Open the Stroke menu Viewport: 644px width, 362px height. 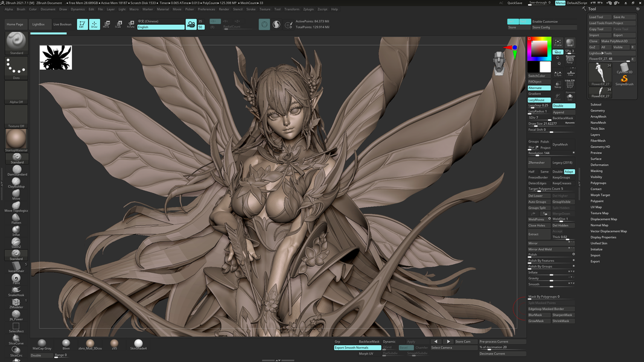click(251, 9)
